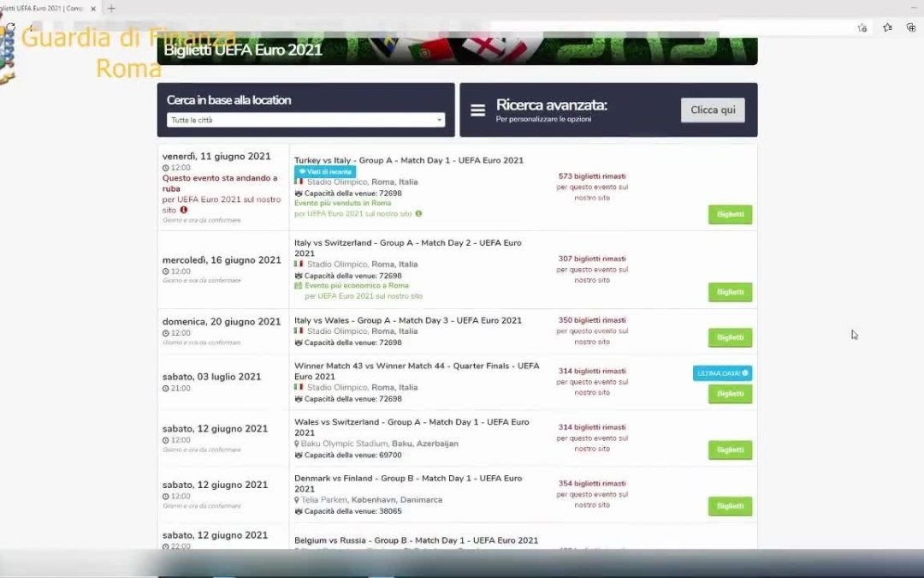This screenshot has width=924, height=578.
Task: Click Biglietti button for Italy vs Switzerland
Action: 730,292
